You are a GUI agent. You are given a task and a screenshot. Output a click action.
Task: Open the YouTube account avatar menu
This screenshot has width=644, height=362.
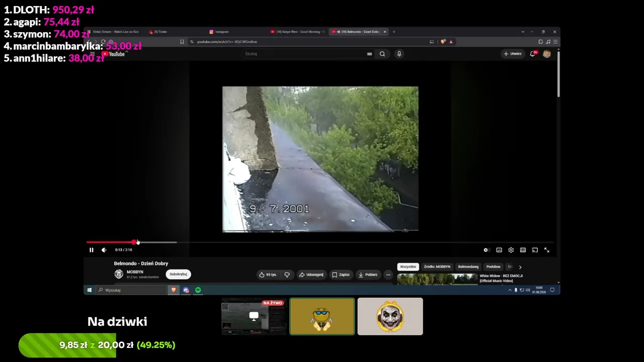pyautogui.click(x=547, y=54)
